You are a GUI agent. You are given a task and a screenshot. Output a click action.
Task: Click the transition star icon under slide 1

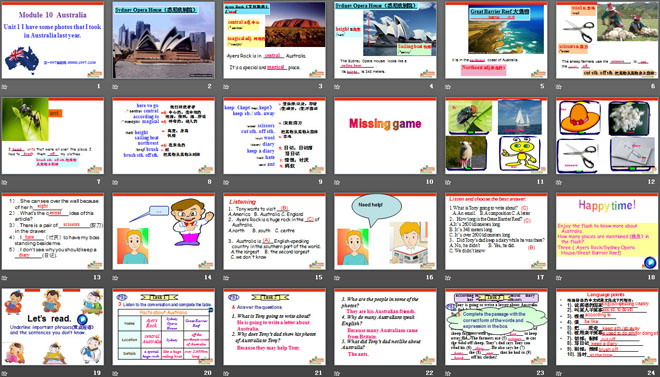pyautogui.click(x=5, y=87)
